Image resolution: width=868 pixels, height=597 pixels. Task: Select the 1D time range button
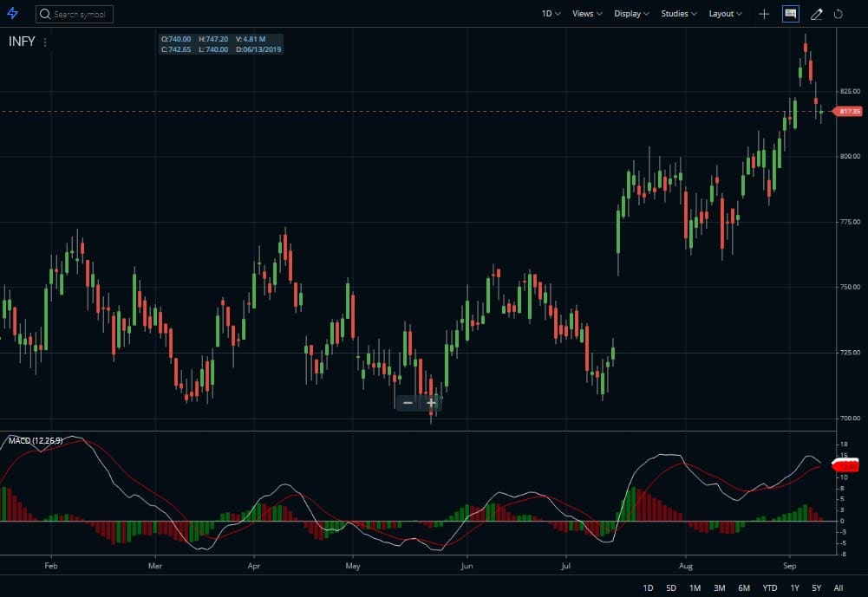coord(648,587)
